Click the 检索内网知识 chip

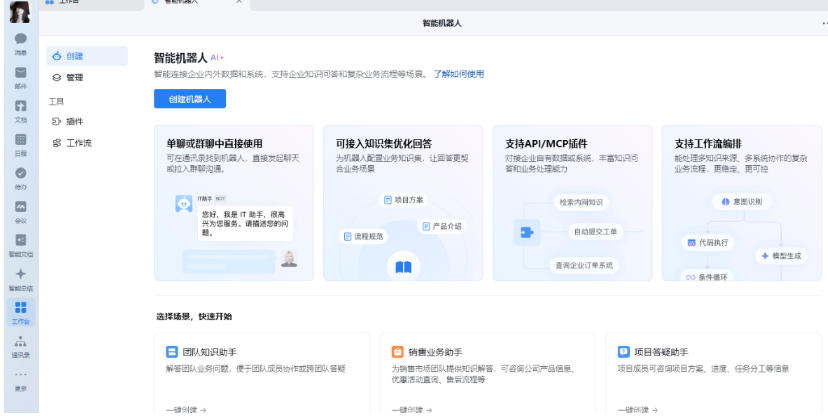[581, 202]
